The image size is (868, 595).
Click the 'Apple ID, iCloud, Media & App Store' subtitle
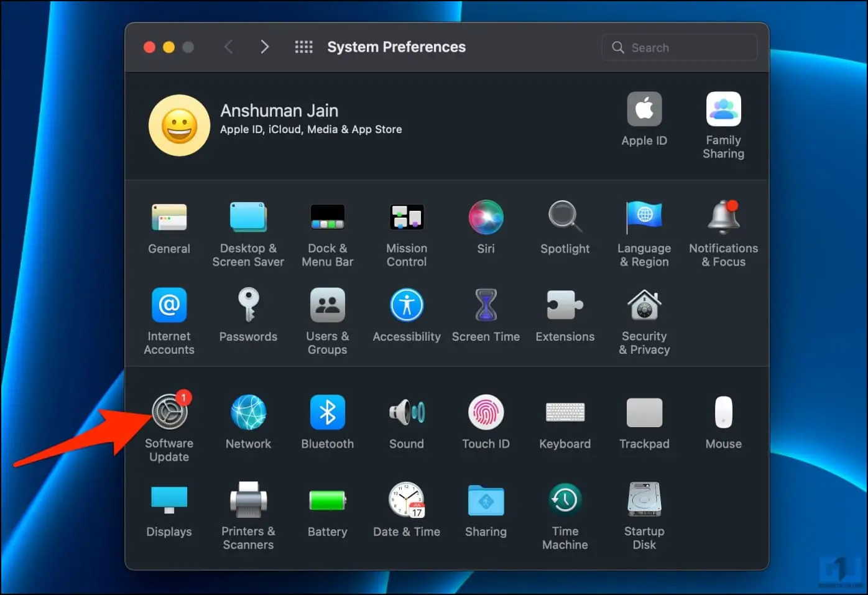click(311, 129)
